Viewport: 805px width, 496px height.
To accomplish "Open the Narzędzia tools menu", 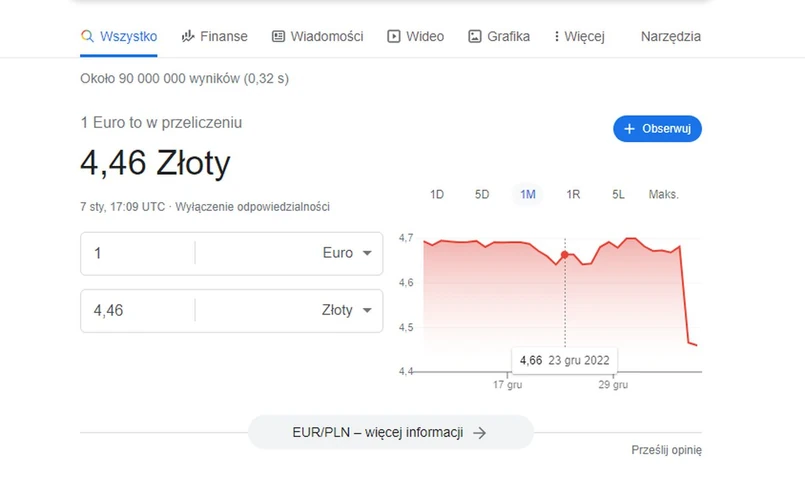I will pos(670,37).
